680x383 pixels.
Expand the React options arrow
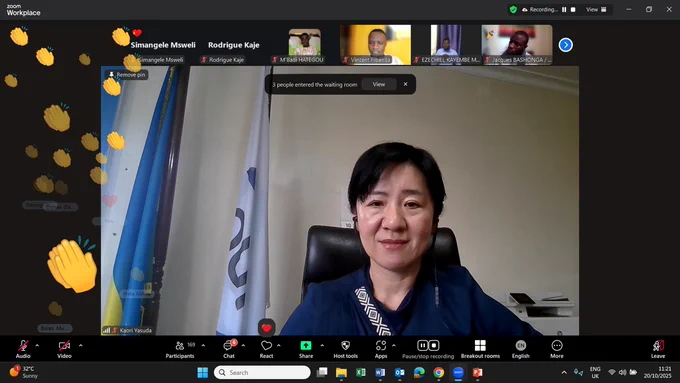tap(279, 346)
